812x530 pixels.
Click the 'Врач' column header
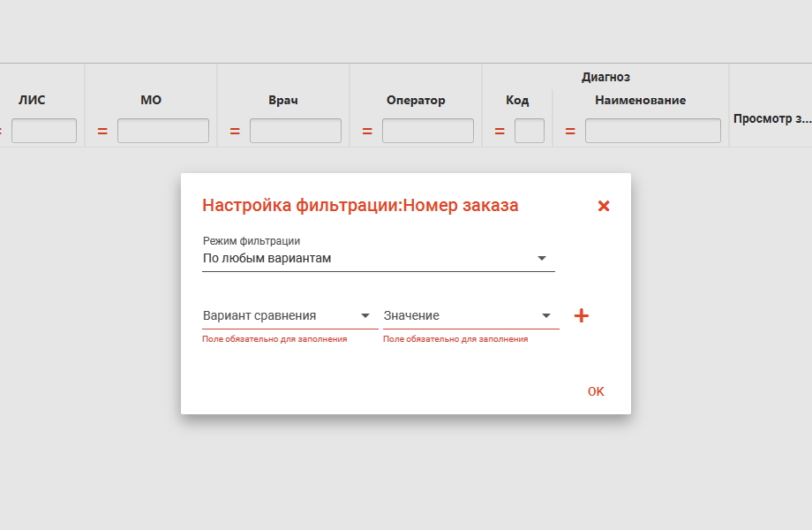(283, 100)
